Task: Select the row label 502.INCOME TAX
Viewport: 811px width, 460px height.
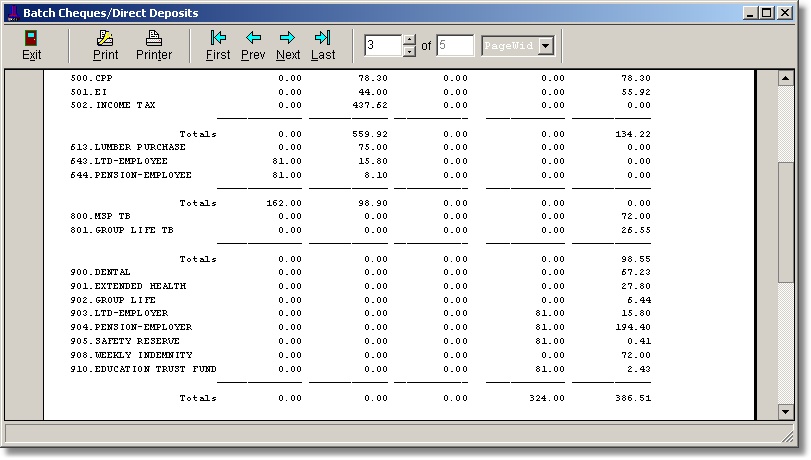Action: [x=113, y=105]
